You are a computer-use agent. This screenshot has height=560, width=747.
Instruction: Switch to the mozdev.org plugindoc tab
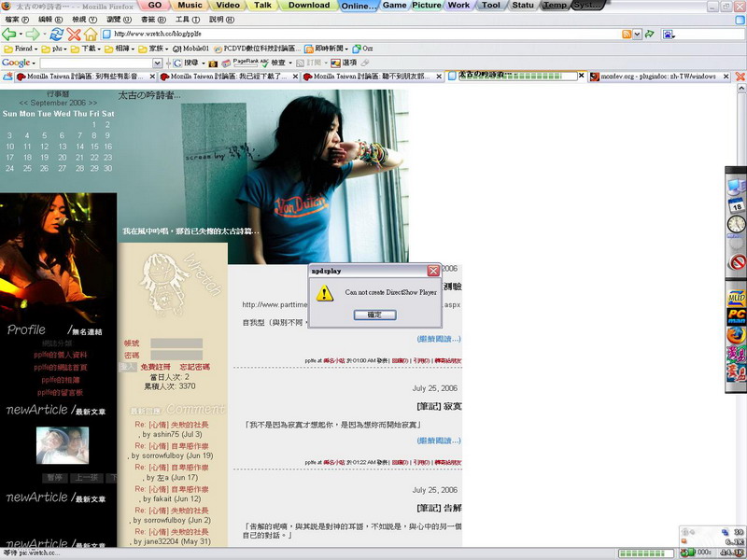pyautogui.click(x=659, y=77)
